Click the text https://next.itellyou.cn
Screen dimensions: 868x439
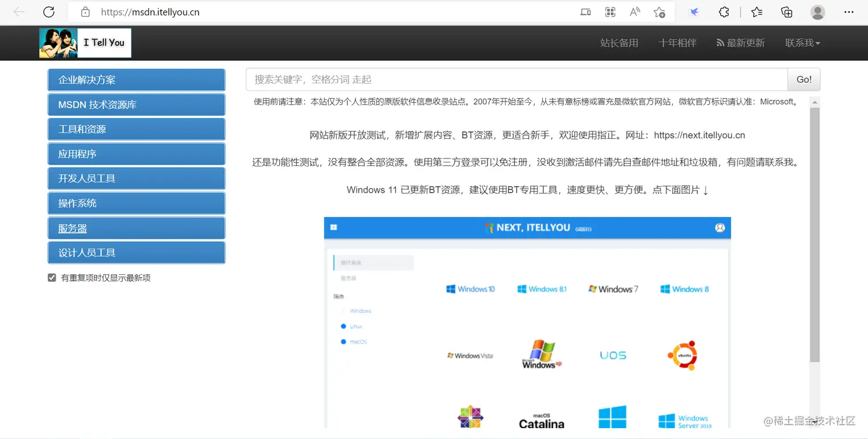pos(699,135)
